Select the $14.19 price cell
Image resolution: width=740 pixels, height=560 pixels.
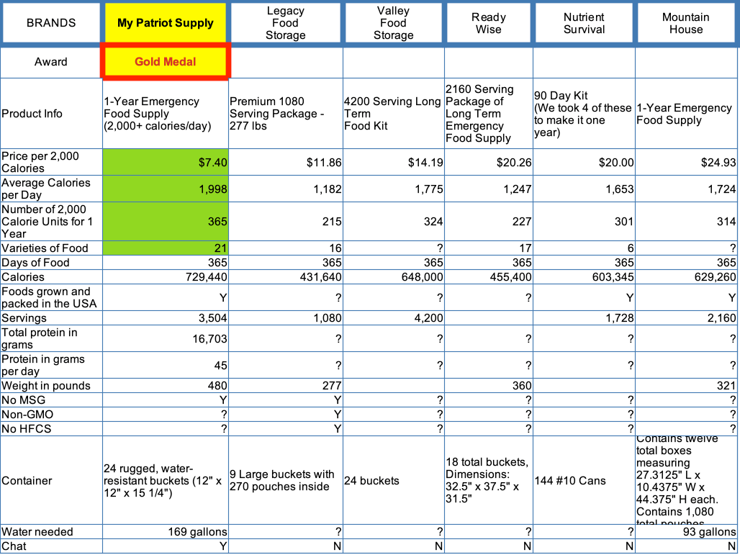394,162
